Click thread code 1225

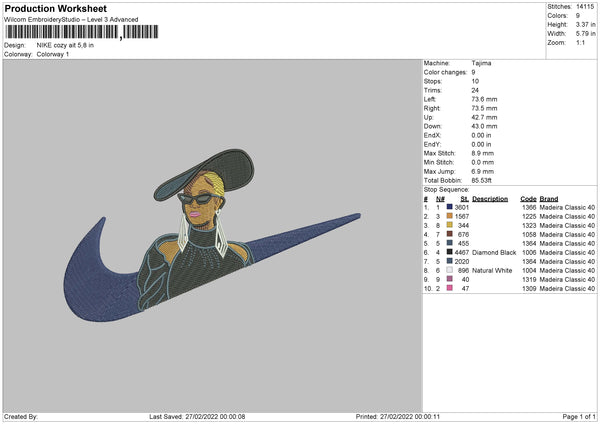(529, 217)
